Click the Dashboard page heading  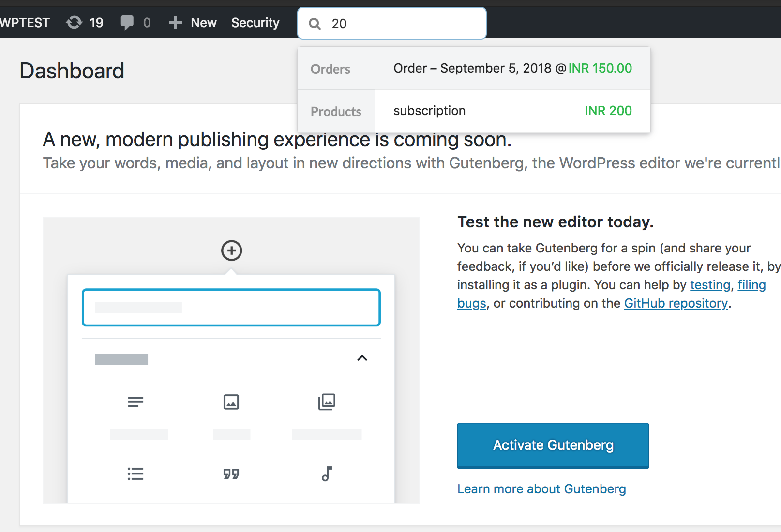click(x=72, y=71)
